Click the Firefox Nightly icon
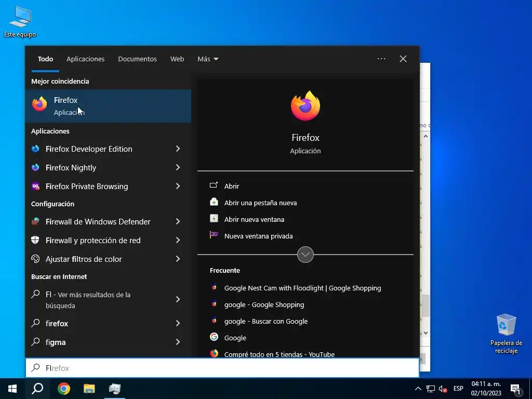 click(x=35, y=167)
